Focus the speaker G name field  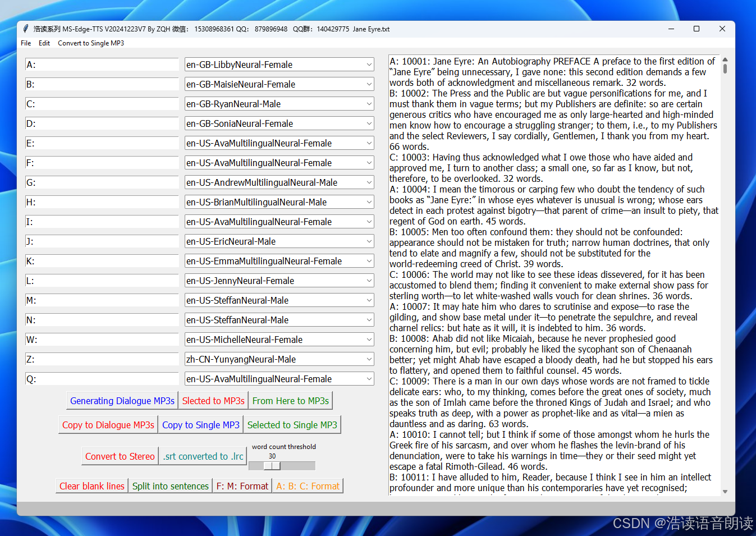click(102, 182)
